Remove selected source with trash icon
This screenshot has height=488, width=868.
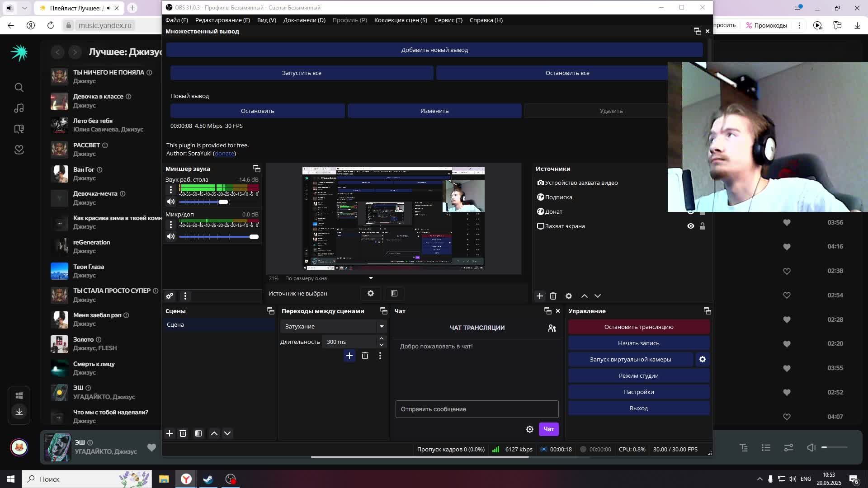pyautogui.click(x=553, y=296)
